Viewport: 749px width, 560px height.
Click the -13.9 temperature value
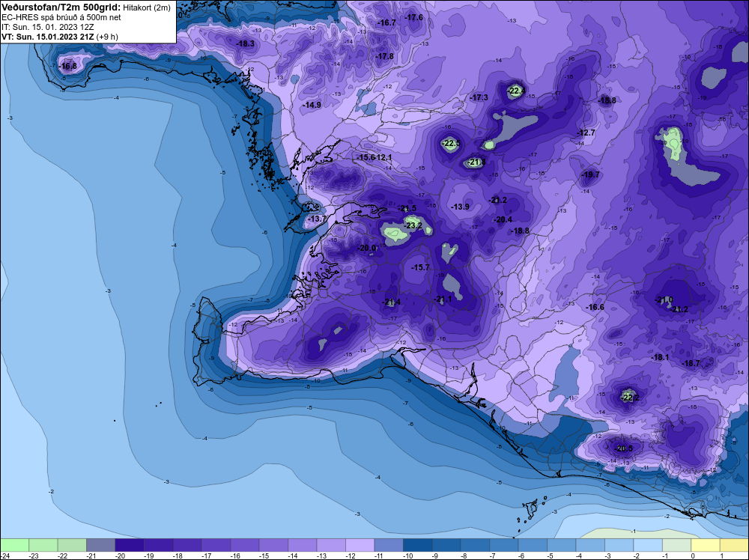(460, 207)
